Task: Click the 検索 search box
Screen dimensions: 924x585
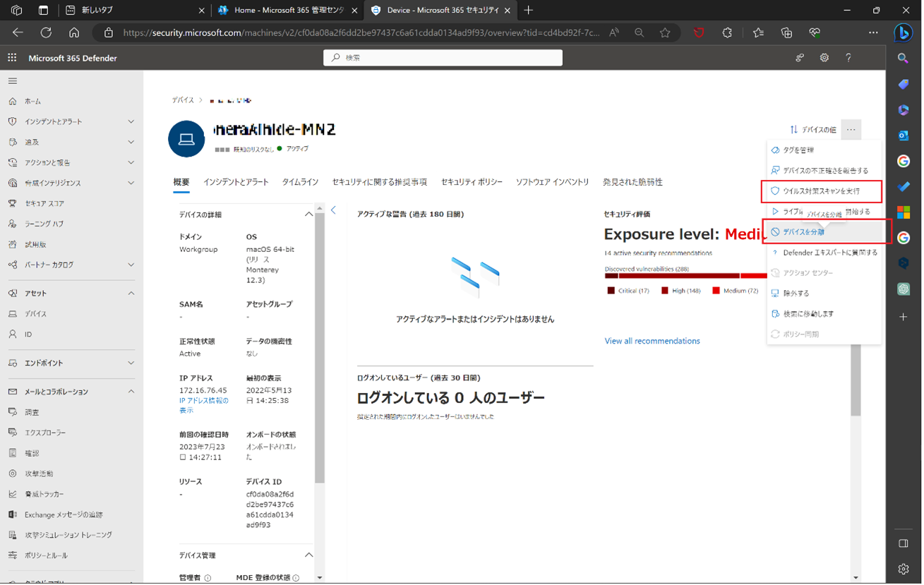Action: tap(443, 58)
